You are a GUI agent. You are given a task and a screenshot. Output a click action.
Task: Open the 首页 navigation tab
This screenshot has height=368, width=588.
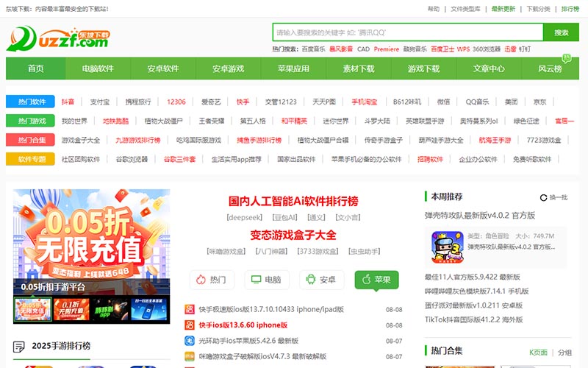click(x=35, y=68)
